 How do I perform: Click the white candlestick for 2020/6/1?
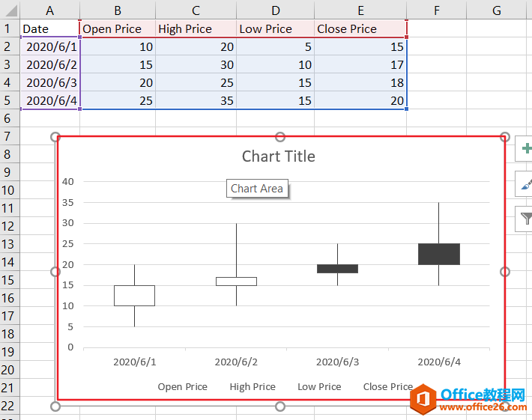134,296
